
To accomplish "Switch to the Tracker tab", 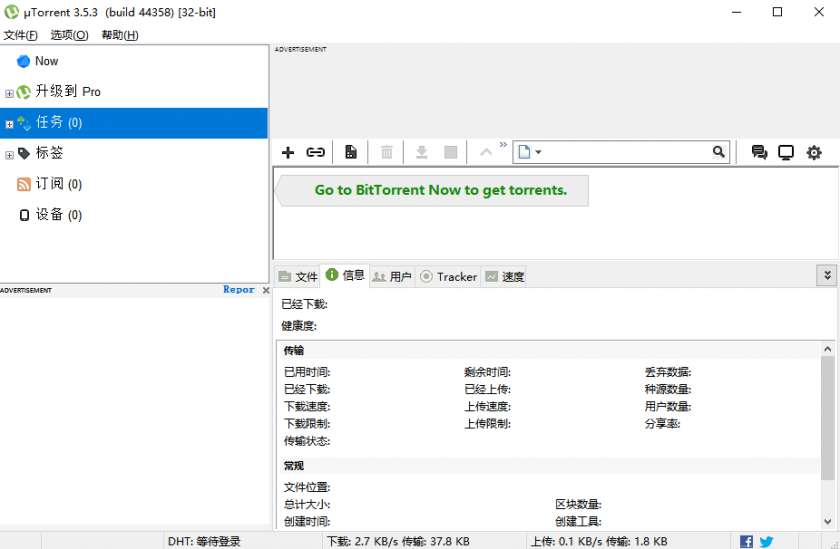I will [x=448, y=276].
